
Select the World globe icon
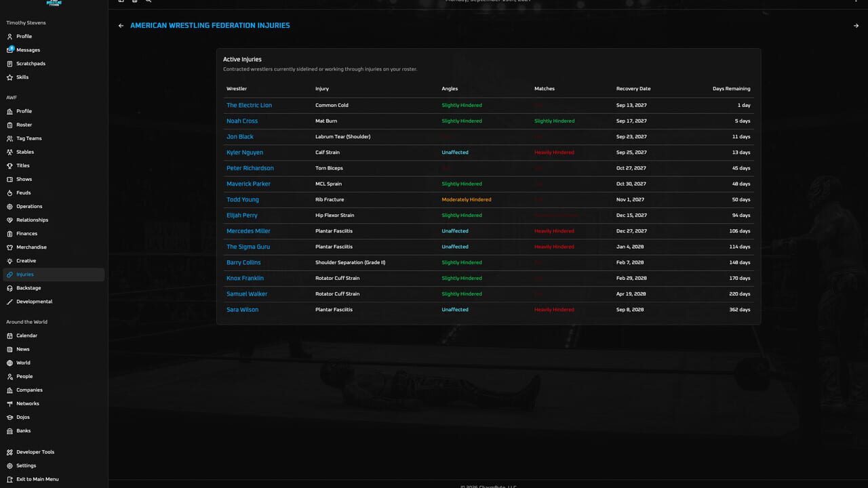(9, 363)
